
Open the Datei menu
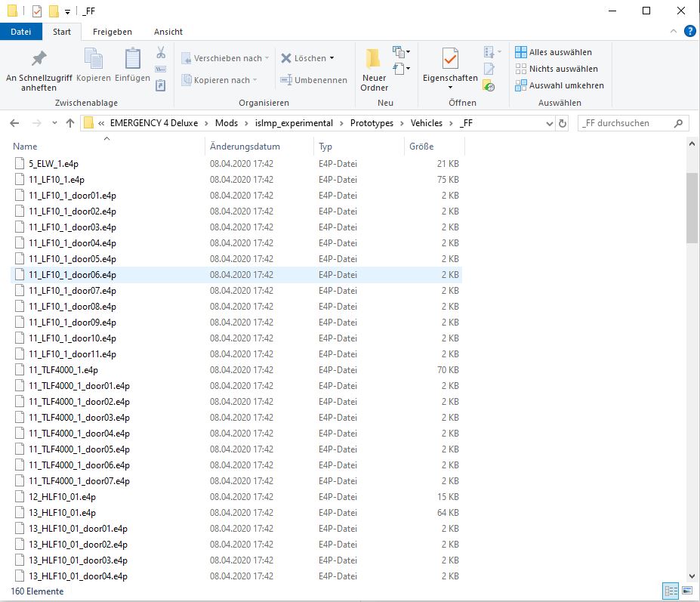point(21,32)
